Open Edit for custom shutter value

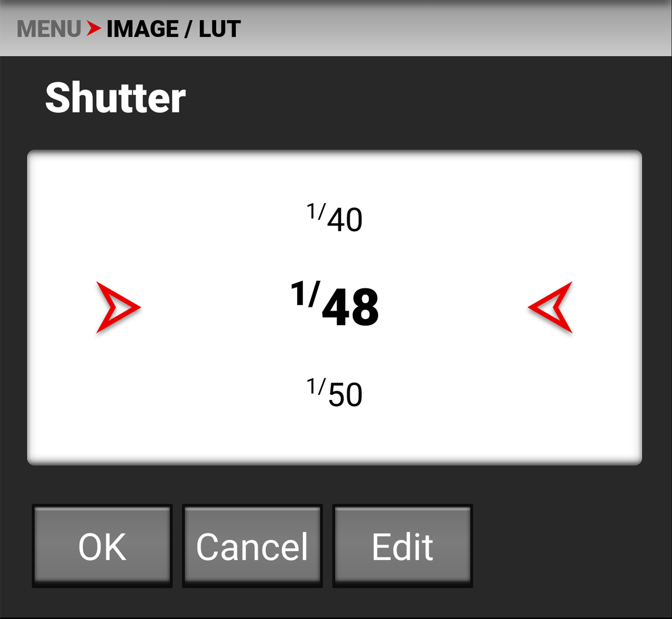[402, 546]
